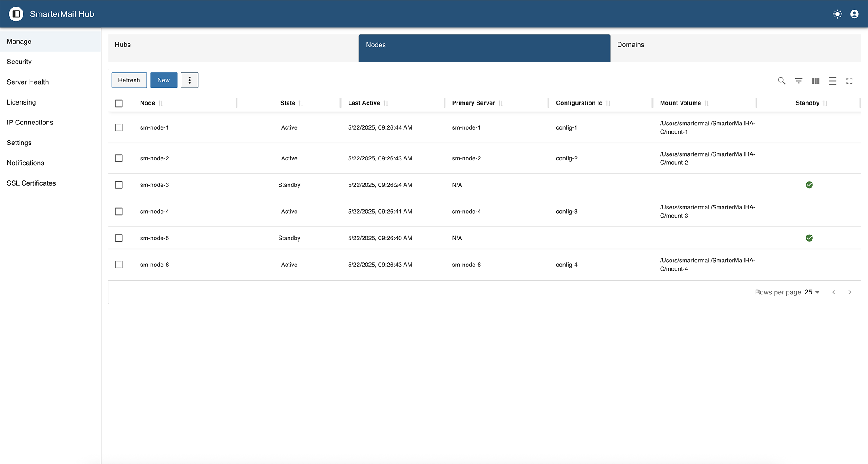This screenshot has height=464, width=868.
Task: Sort by Mount Volume sort icon
Action: [707, 103]
